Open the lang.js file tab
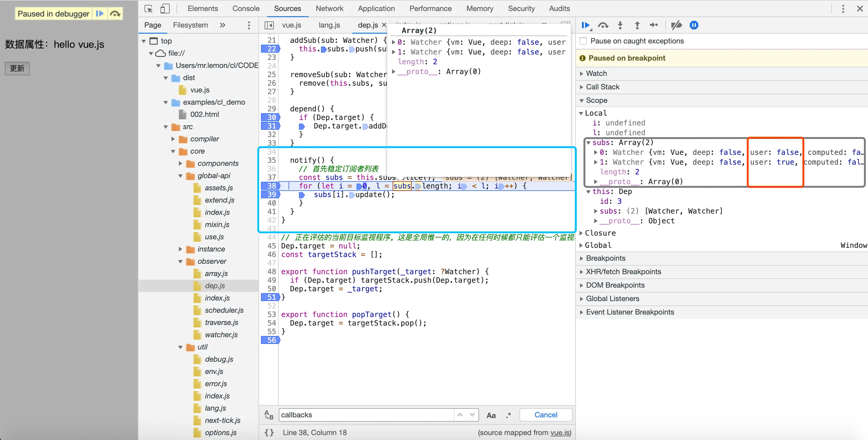 click(329, 25)
